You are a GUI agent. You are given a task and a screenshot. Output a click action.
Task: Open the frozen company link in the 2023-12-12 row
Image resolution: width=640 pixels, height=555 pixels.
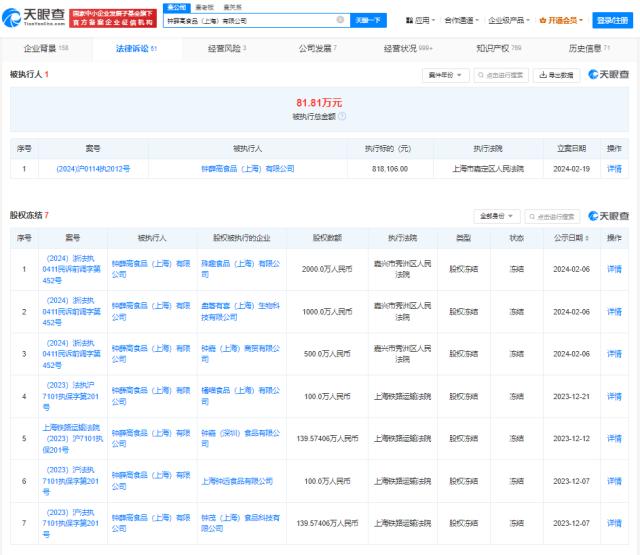point(241,438)
